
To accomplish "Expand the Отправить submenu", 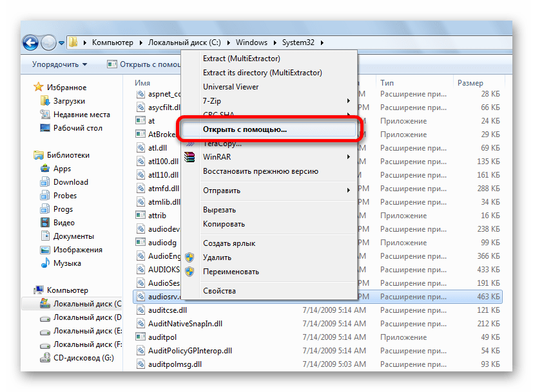I will coord(349,191).
